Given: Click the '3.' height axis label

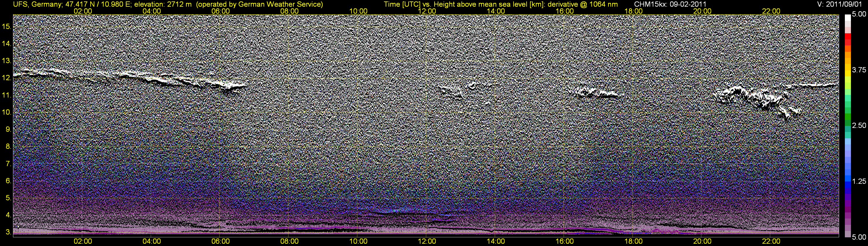Looking at the screenshot, I should [x=9, y=232].
